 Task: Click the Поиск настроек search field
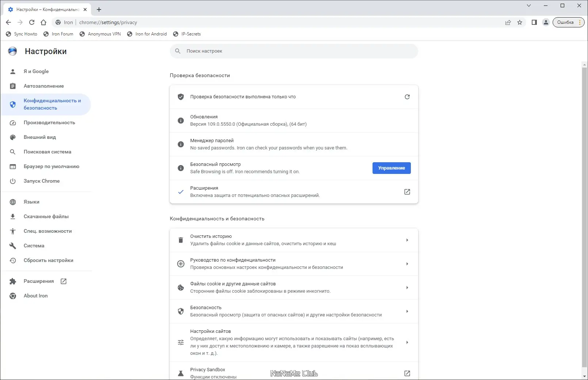pyautogui.click(x=294, y=51)
